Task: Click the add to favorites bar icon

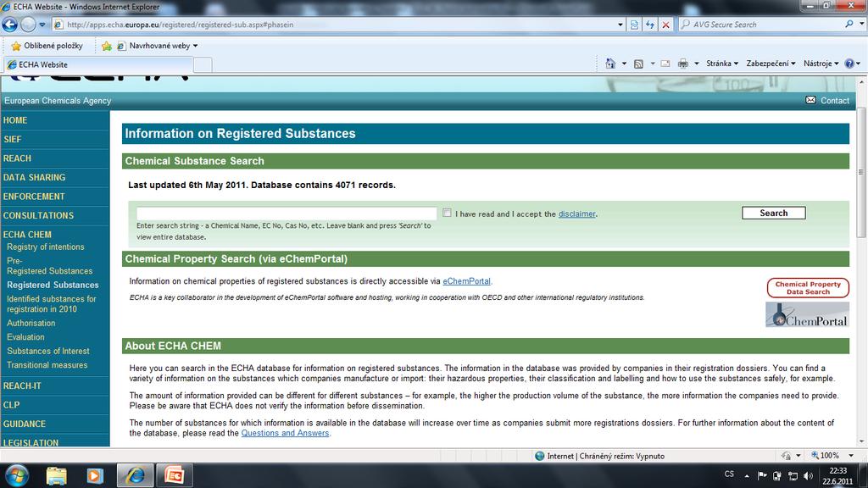Action: [106, 46]
